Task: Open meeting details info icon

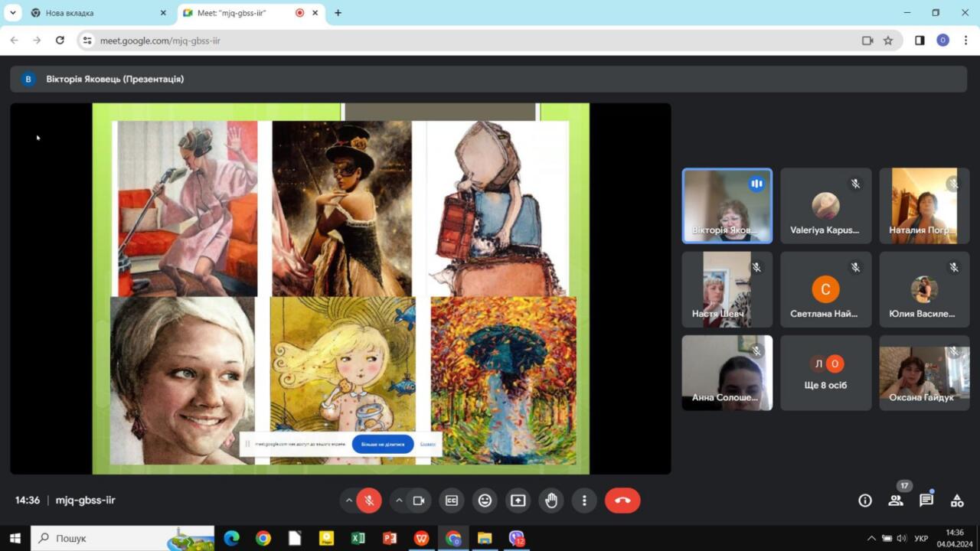Action: [x=865, y=500]
